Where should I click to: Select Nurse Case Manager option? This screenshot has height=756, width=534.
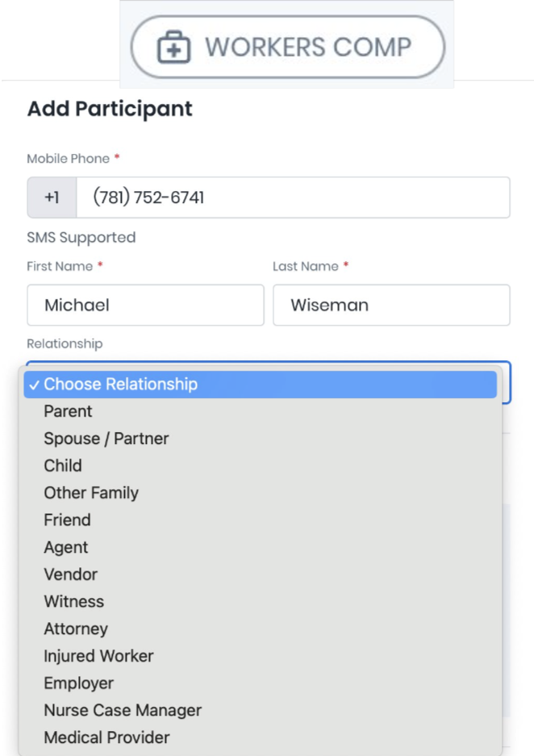(123, 711)
